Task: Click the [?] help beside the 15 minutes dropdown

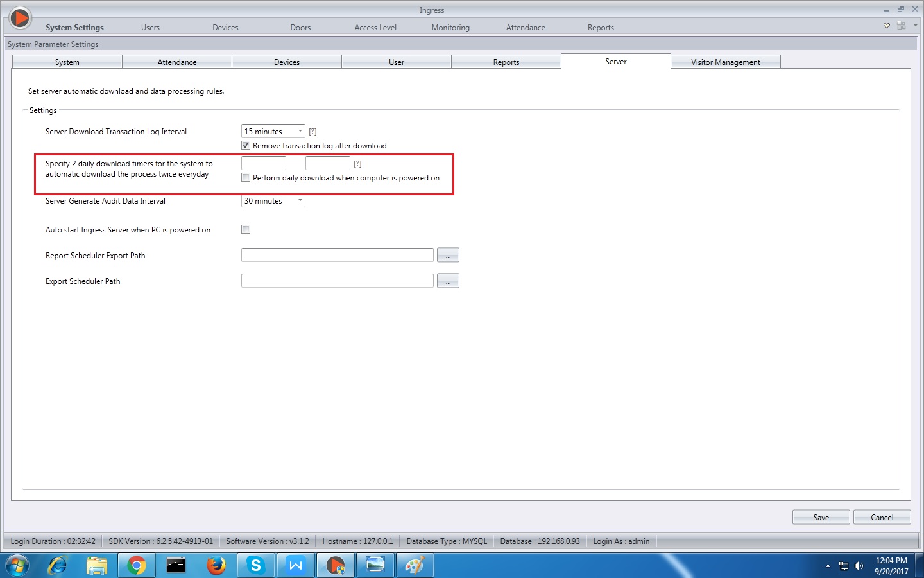Action: 312,132
